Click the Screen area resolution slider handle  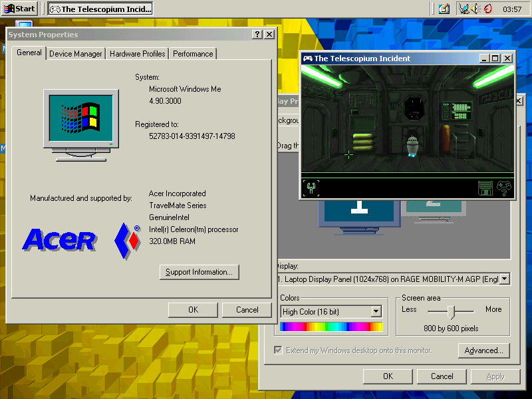(451, 312)
